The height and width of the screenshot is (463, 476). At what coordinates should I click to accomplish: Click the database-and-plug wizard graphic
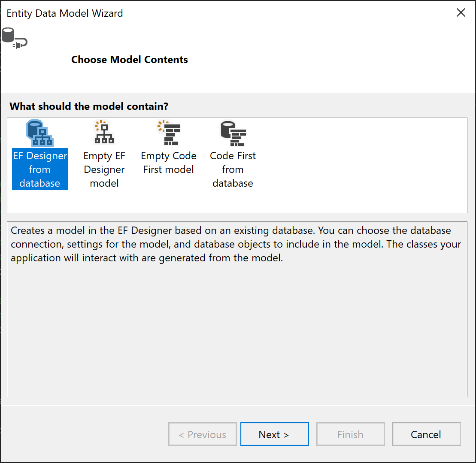(15, 38)
